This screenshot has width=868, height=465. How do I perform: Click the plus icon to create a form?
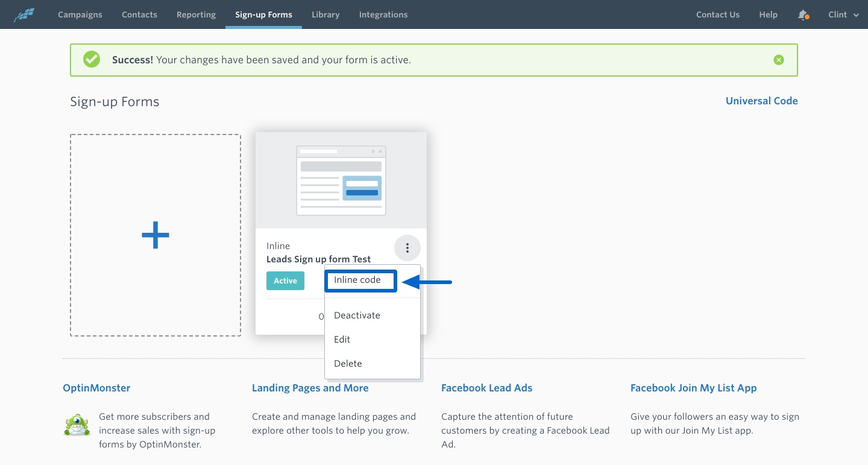(x=156, y=235)
